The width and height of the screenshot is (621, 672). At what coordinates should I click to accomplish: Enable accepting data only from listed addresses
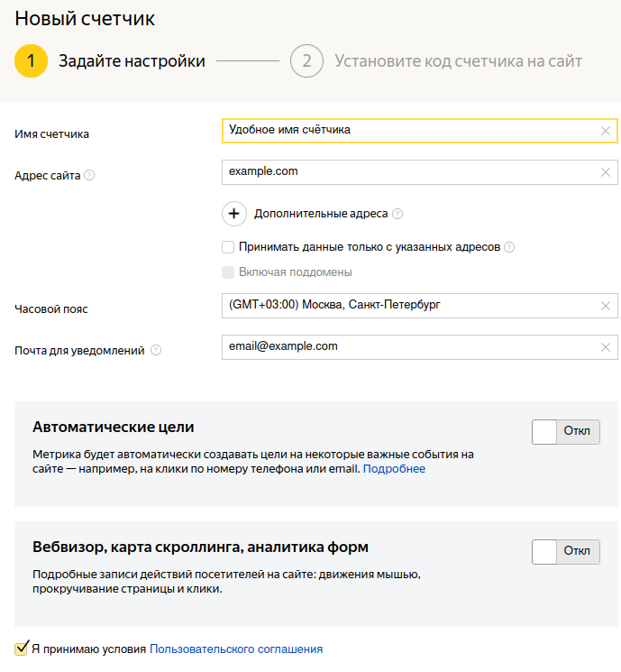pos(228,247)
